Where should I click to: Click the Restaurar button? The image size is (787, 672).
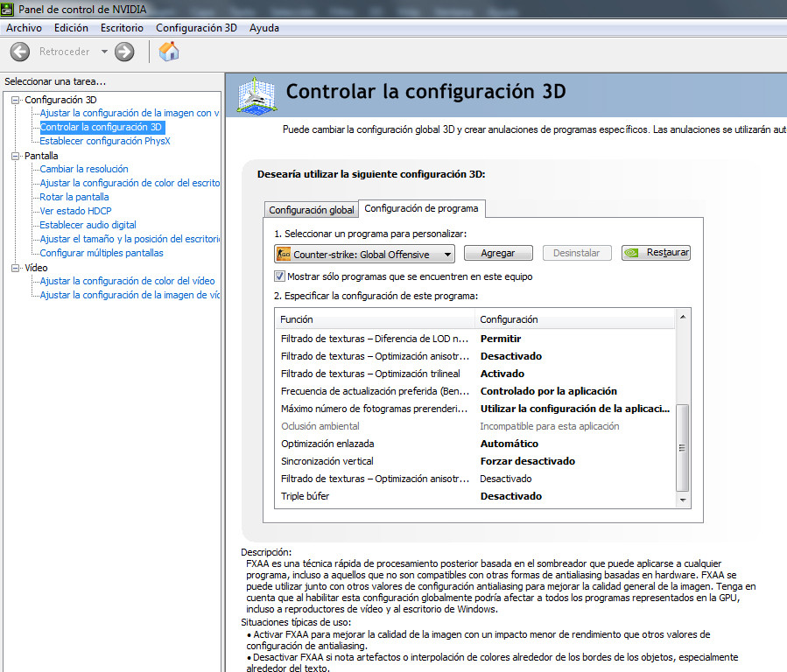tap(656, 253)
